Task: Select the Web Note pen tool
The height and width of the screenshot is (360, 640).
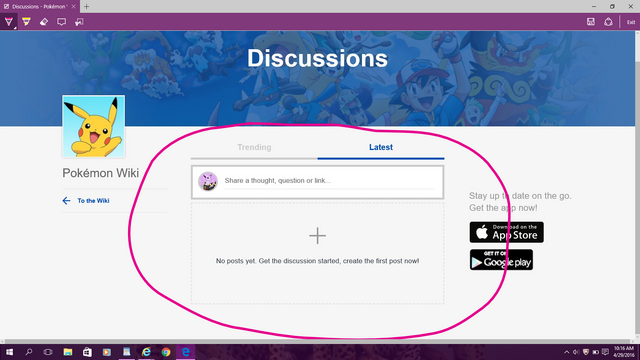Action: click(9, 22)
